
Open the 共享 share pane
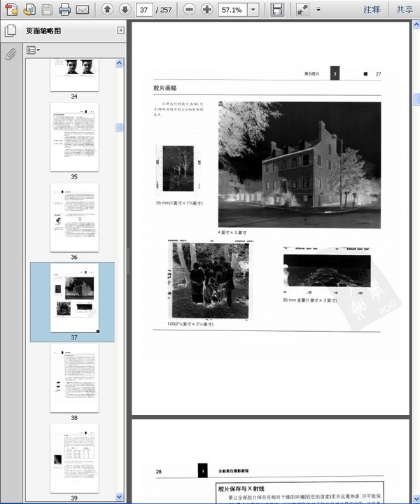tap(404, 10)
